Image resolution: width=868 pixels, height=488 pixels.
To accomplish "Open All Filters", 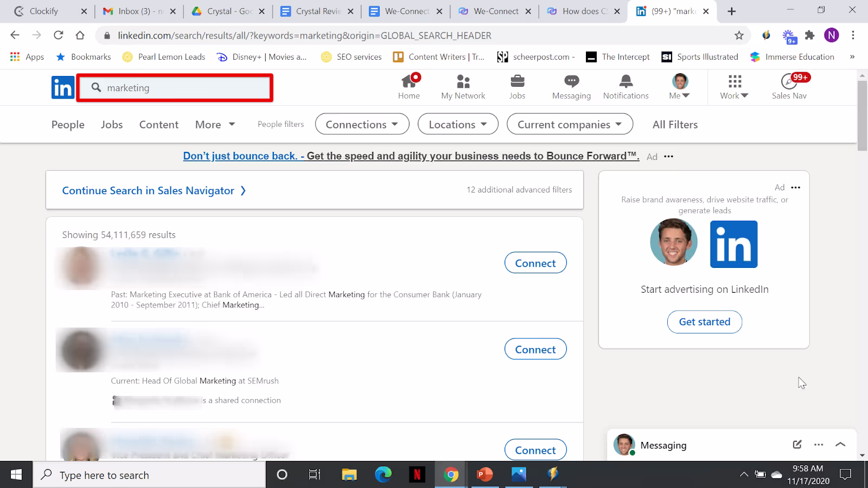I will pos(675,125).
